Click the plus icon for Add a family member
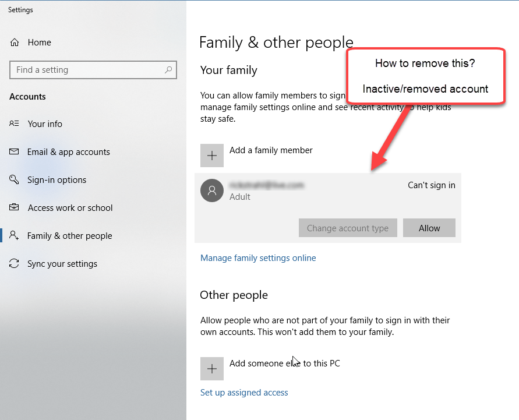 [x=212, y=156]
